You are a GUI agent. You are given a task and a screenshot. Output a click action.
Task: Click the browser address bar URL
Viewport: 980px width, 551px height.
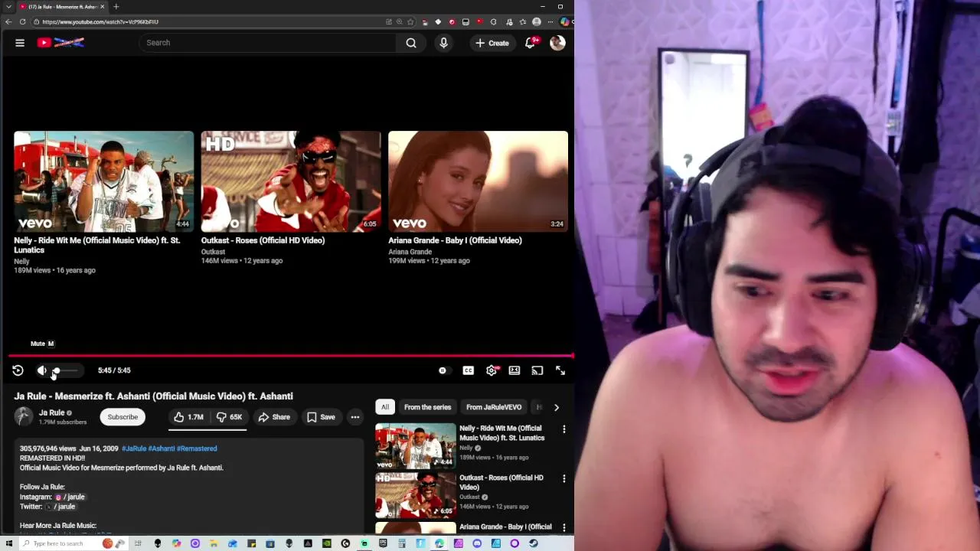[x=100, y=21]
